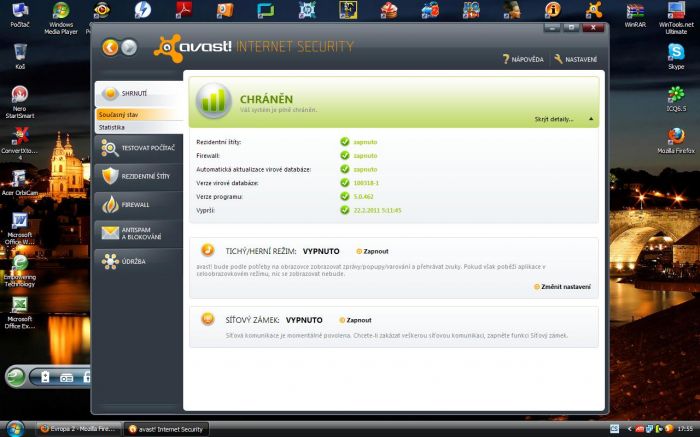700x437 pixels.
Task: Open Nero StartSmart desktop icon
Action: [x=20, y=102]
